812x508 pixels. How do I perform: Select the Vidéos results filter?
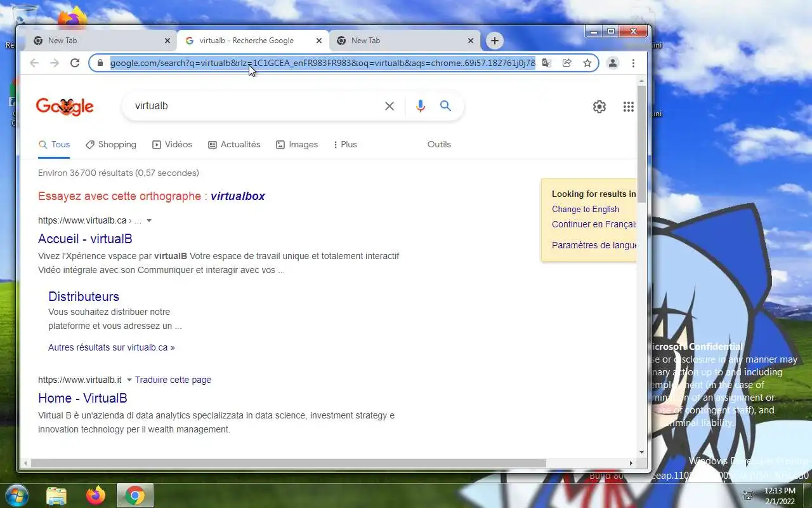coord(172,145)
